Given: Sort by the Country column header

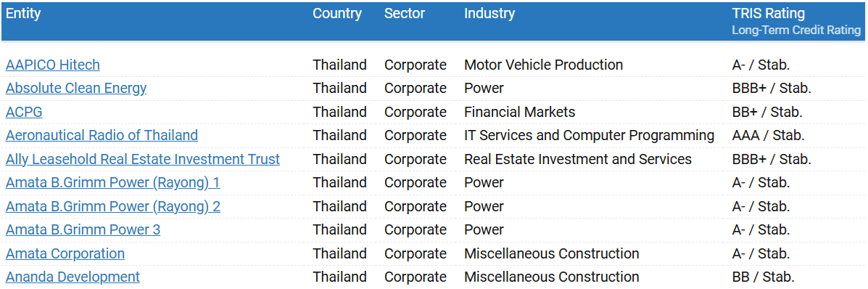Looking at the screenshot, I should tap(337, 13).
